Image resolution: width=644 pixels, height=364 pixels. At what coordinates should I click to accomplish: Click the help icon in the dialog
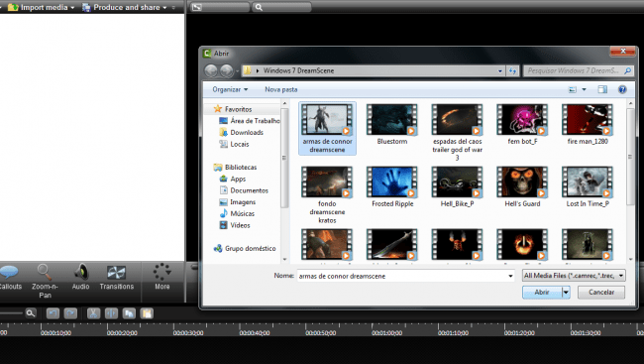[622, 89]
